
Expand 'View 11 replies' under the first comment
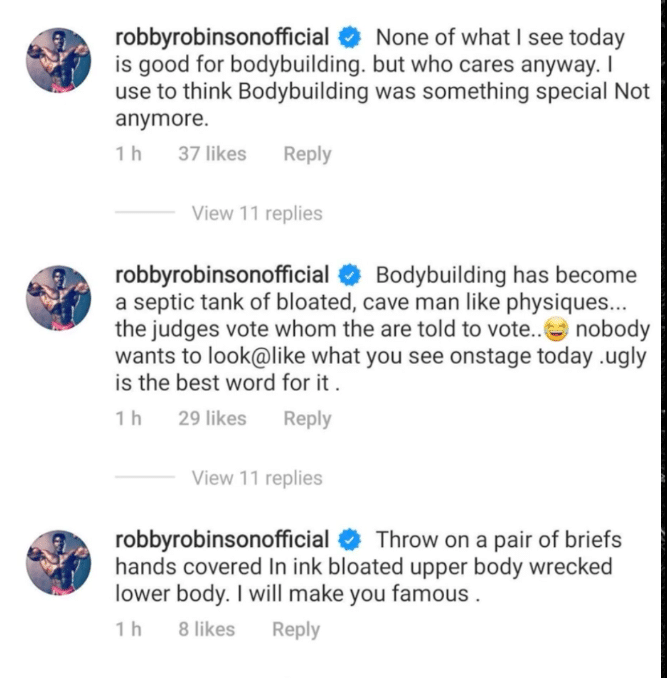[257, 213]
